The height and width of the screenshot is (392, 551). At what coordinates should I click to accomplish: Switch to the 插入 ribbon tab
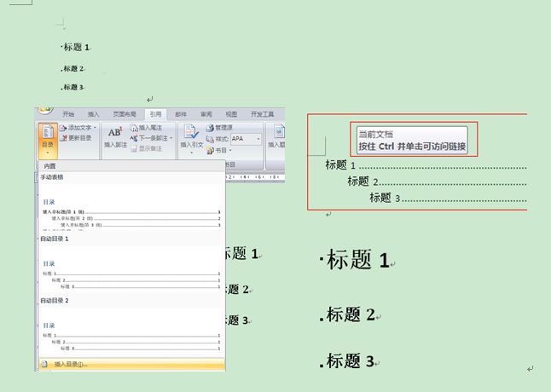(94, 114)
